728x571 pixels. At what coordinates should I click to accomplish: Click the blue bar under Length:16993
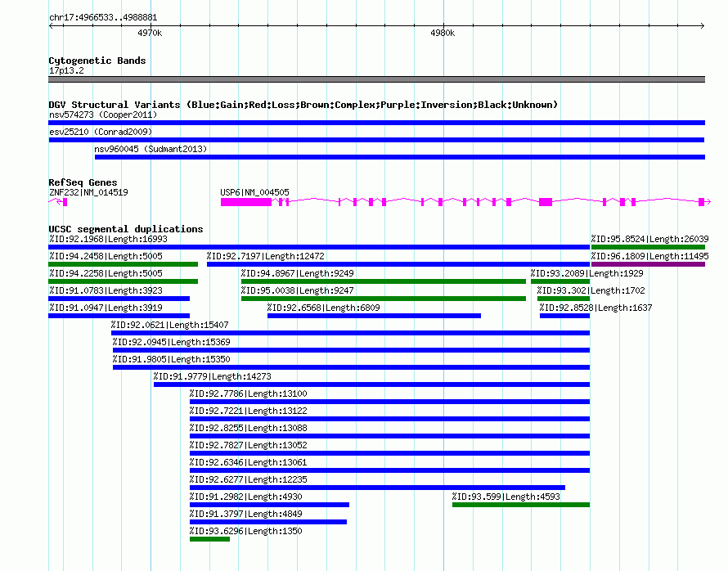(x=319, y=247)
